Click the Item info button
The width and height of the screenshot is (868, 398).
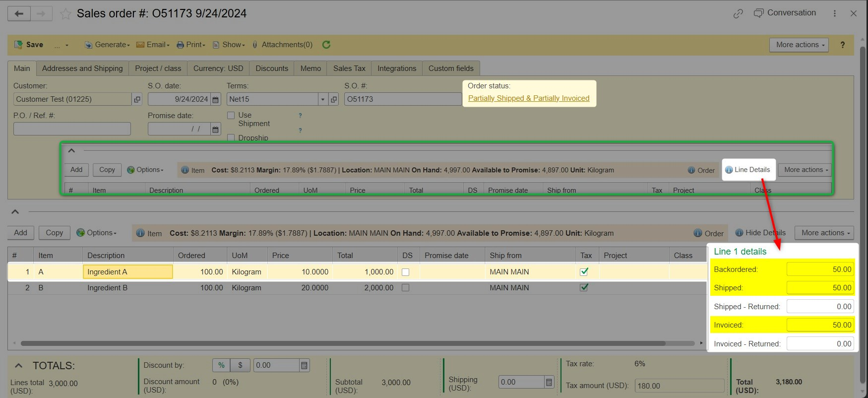149,233
